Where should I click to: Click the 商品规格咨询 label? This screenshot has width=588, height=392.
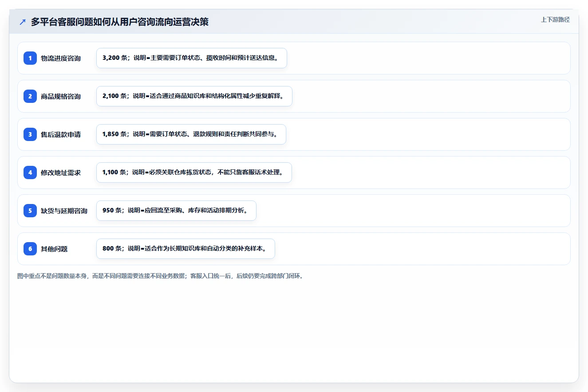coord(61,96)
